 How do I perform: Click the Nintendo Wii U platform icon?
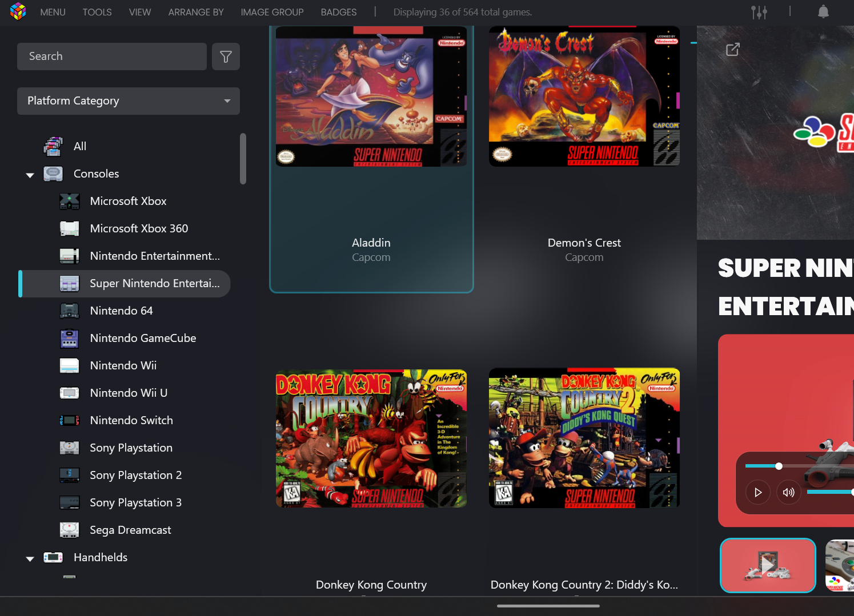point(70,393)
